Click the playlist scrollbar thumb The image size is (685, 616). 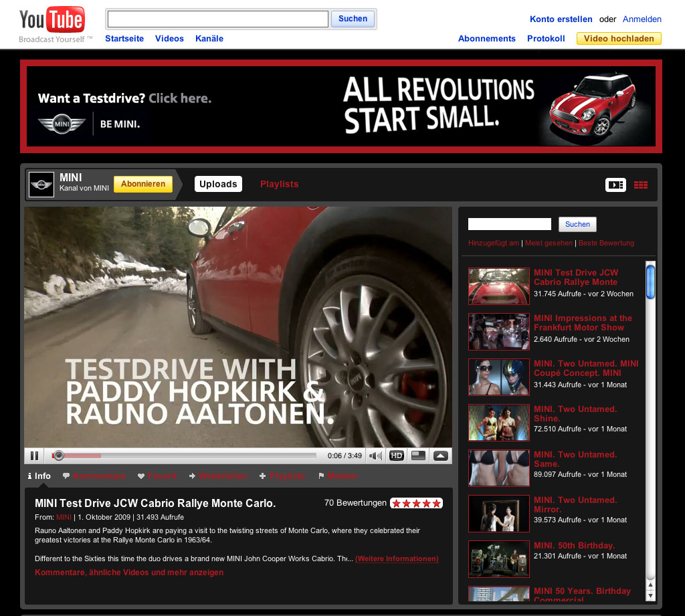[x=650, y=282]
